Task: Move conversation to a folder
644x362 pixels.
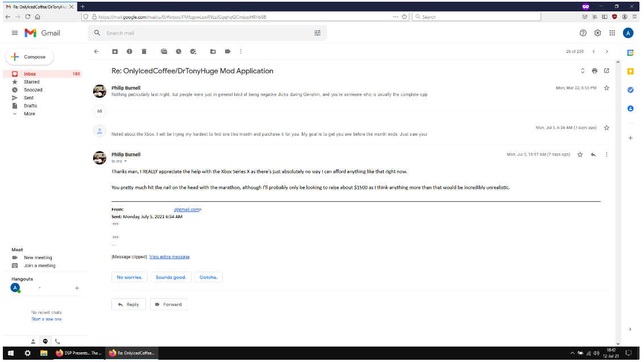Action: [x=213, y=51]
